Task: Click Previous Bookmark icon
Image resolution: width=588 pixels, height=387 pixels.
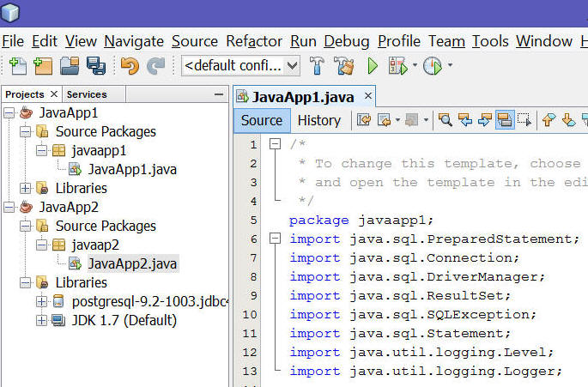Action: tap(549, 120)
